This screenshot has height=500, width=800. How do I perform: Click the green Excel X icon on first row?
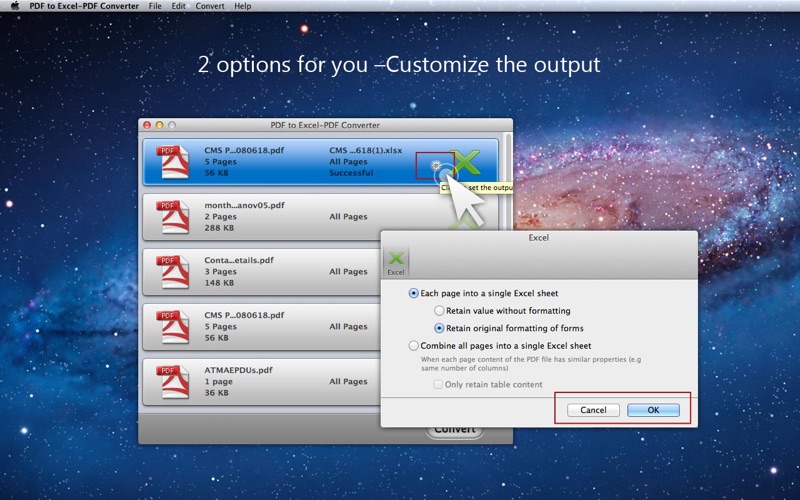[x=466, y=162]
